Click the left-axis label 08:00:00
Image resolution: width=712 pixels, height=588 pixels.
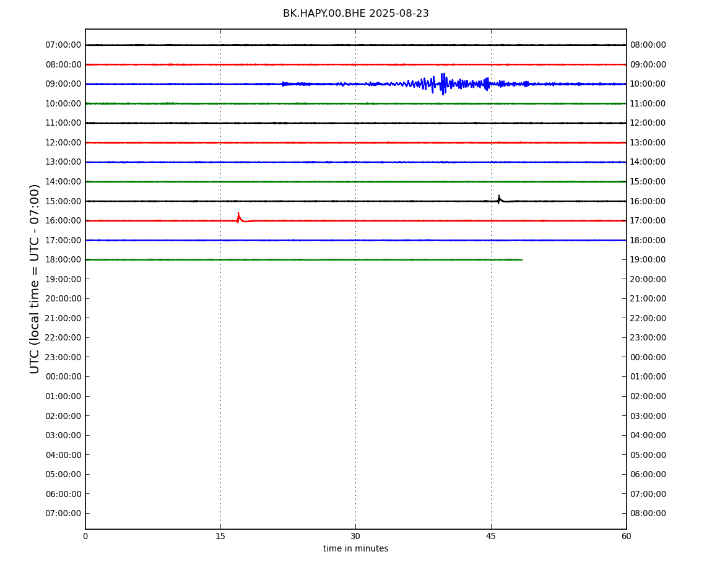tap(64, 64)
